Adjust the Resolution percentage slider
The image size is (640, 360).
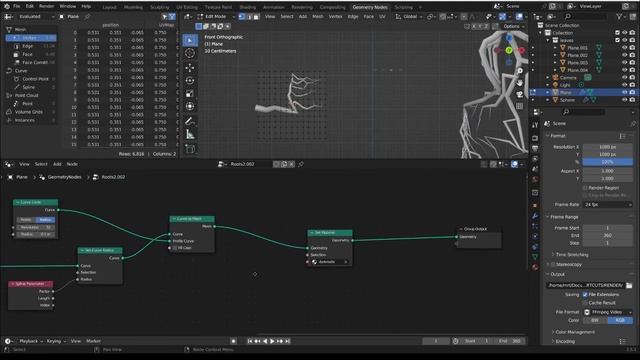pyautogui.click(x=607, y=162)
